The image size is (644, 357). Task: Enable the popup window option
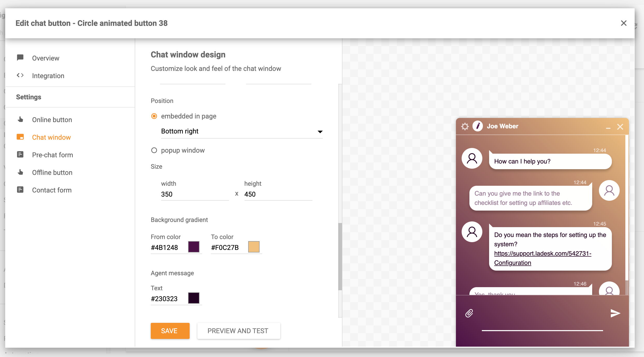click(x=154, y=150)
